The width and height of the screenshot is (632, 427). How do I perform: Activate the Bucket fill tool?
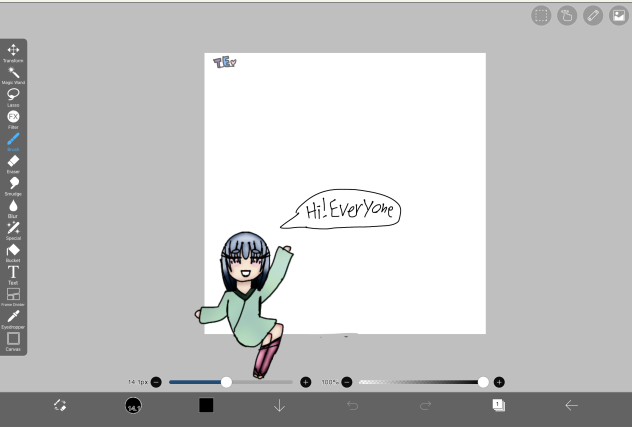(14, 250)
